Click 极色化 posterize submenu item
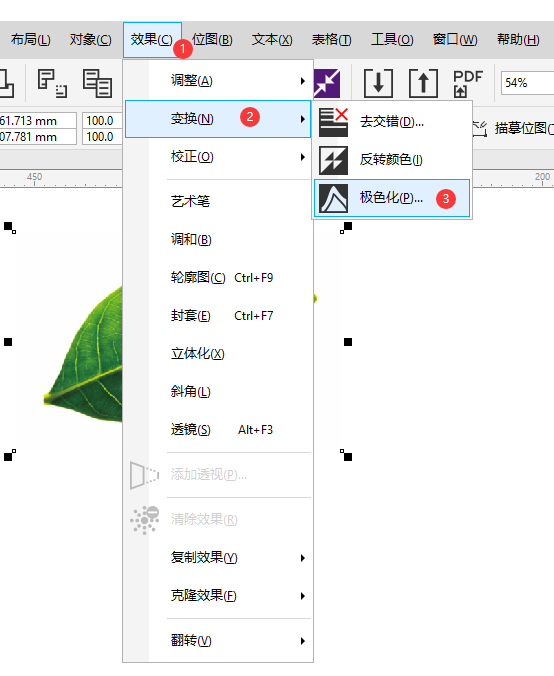Image resolution: width=554 pixels, height=676 pixels. [x=392, y=198]
